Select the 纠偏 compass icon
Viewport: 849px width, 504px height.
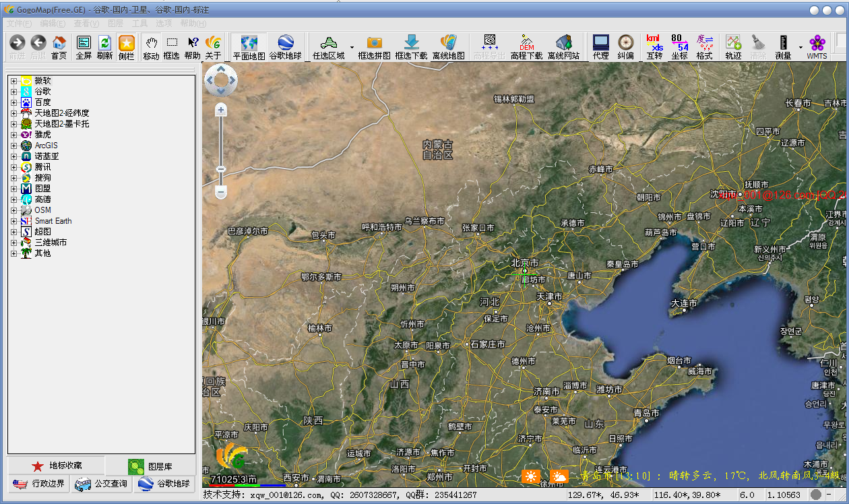[626, 47]
